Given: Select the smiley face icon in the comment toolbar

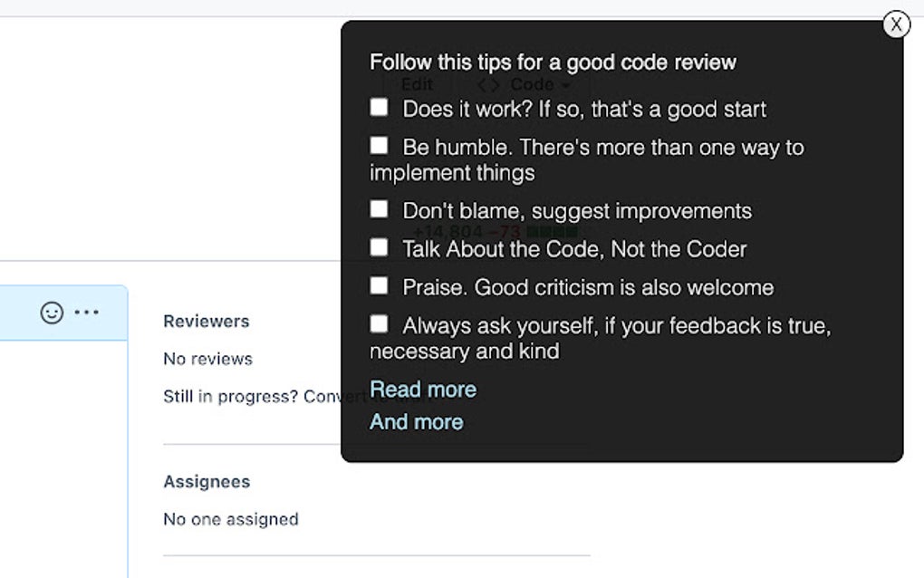Looking at the screenshot, I should pos(50,313).
